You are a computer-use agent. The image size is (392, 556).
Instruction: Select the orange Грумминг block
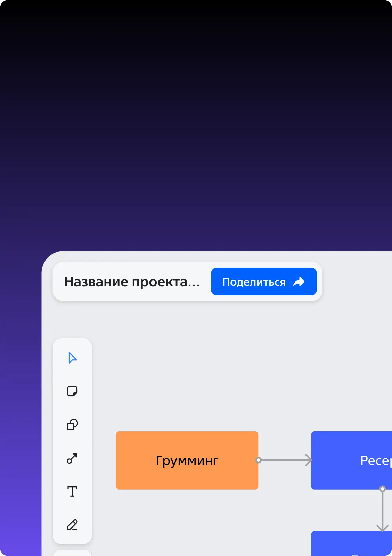pyautogui.click(x=187, y=460)
